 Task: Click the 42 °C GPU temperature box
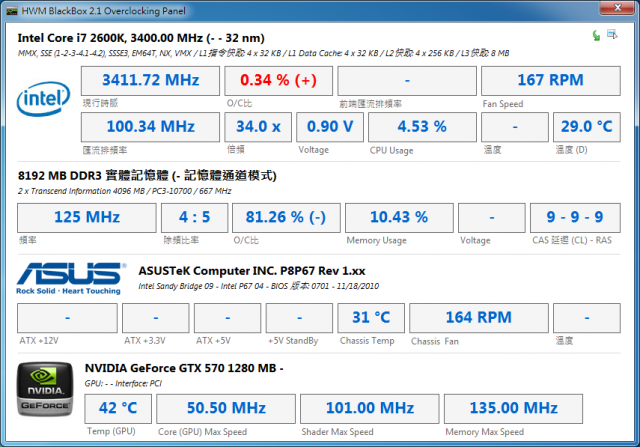118,409
